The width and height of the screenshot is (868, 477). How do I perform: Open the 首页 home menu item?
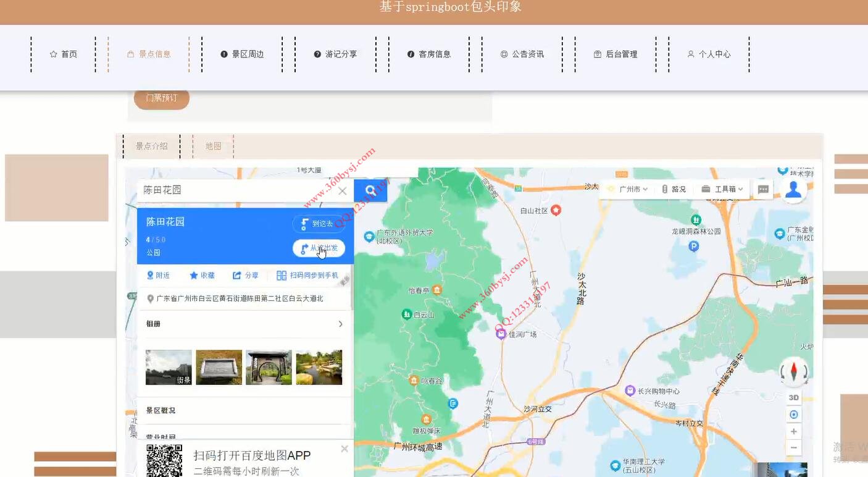tap(63, 54)
